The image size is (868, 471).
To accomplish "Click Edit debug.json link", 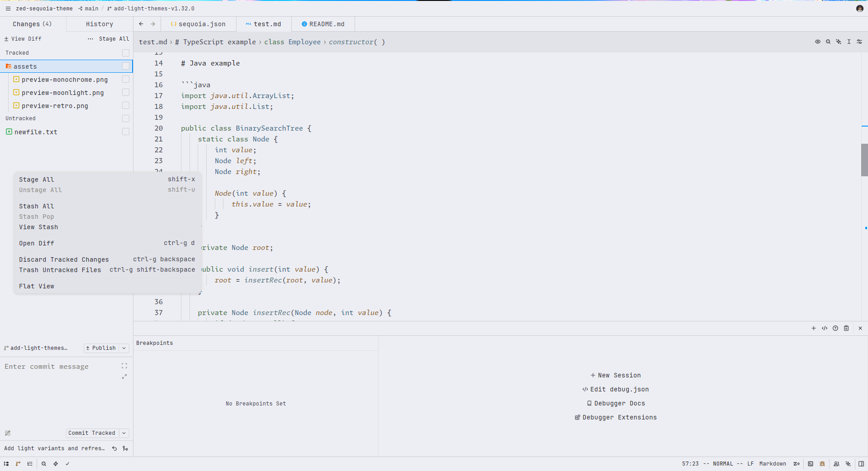I will [616, 389].
